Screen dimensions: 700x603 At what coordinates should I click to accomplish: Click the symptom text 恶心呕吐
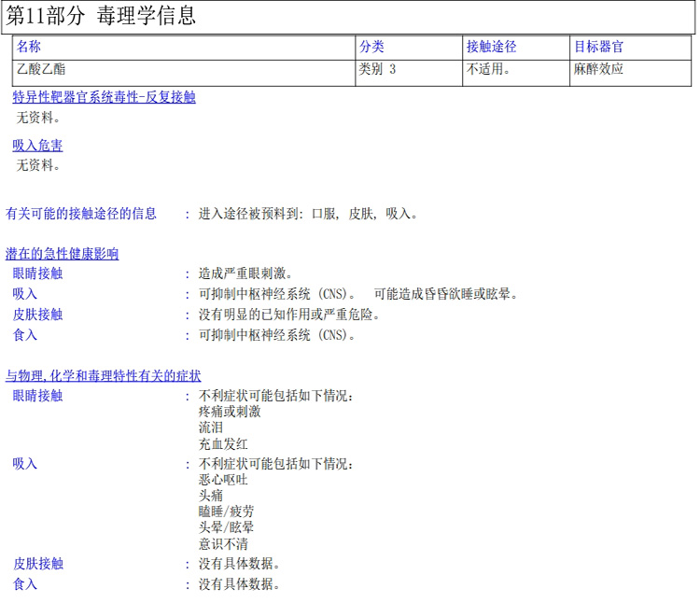[x=223, y=480]
